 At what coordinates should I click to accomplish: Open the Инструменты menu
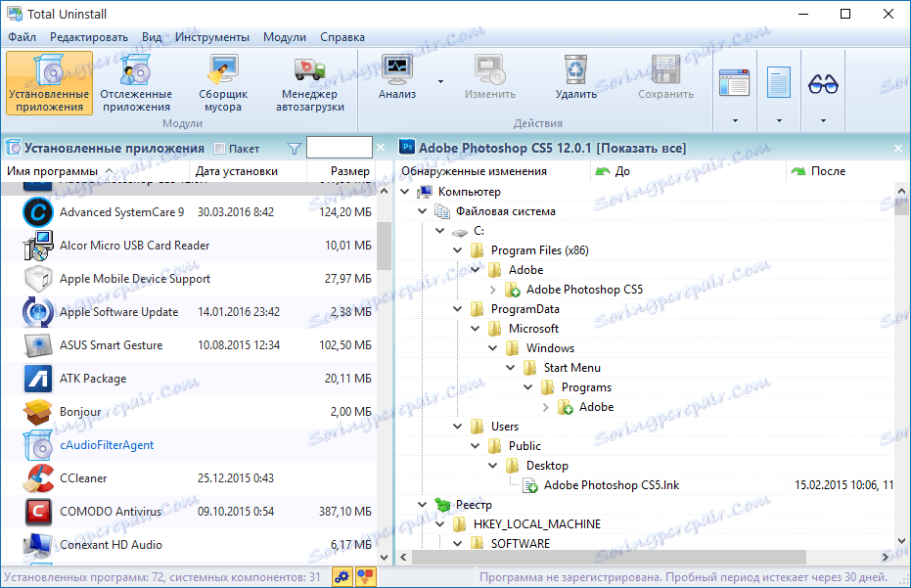point(212,37)
